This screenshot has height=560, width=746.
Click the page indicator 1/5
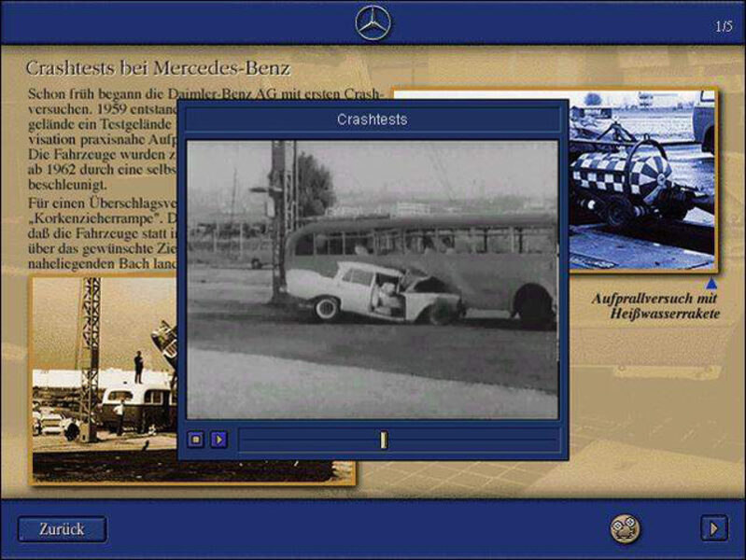(x=724, y=26)
